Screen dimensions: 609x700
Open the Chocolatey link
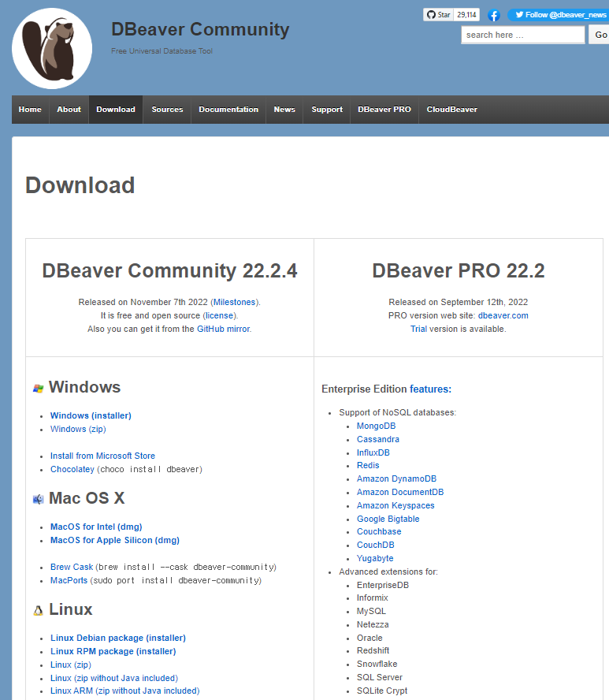[x=72, y=469]
